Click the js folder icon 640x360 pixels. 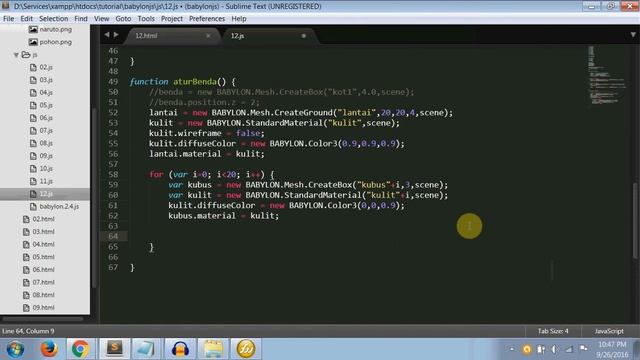[x=26, y=55]
